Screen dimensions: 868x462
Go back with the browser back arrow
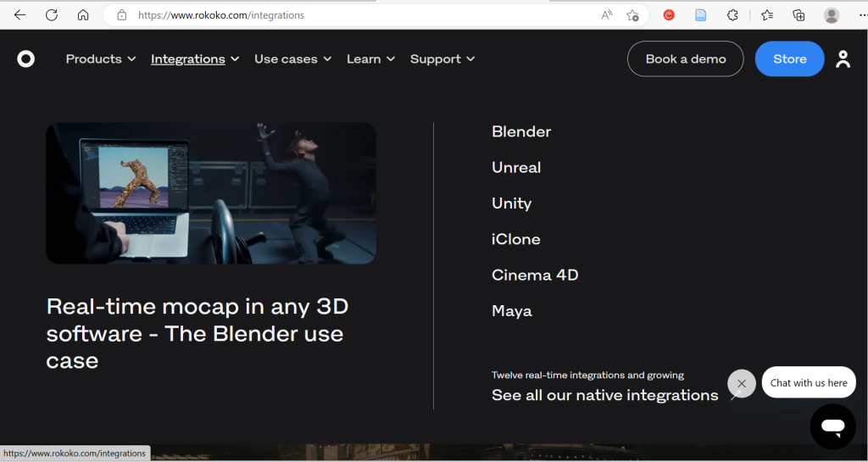tap(20, 15)
